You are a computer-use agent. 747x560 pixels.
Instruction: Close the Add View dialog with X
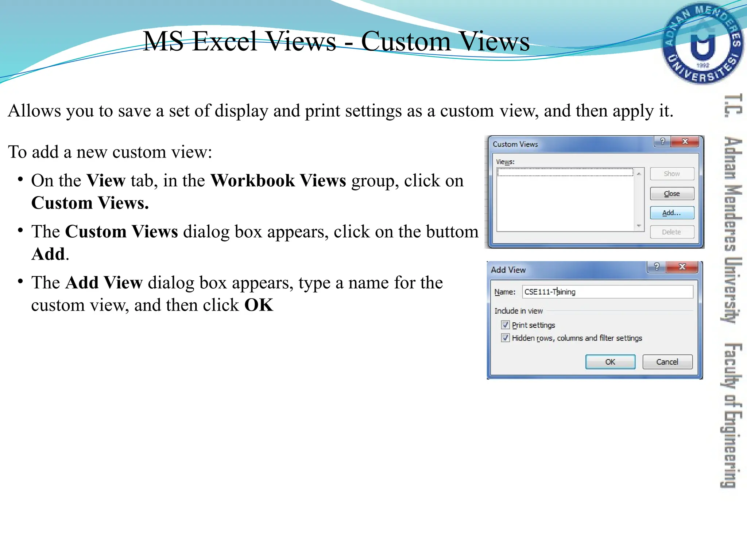(x=682, y=267)
